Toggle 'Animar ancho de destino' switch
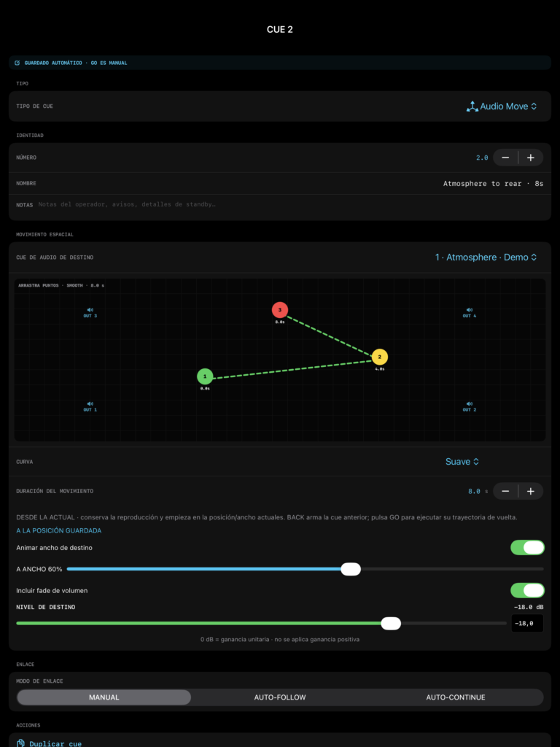This screenshot has width=560, height=747. [x=527, y=548]
